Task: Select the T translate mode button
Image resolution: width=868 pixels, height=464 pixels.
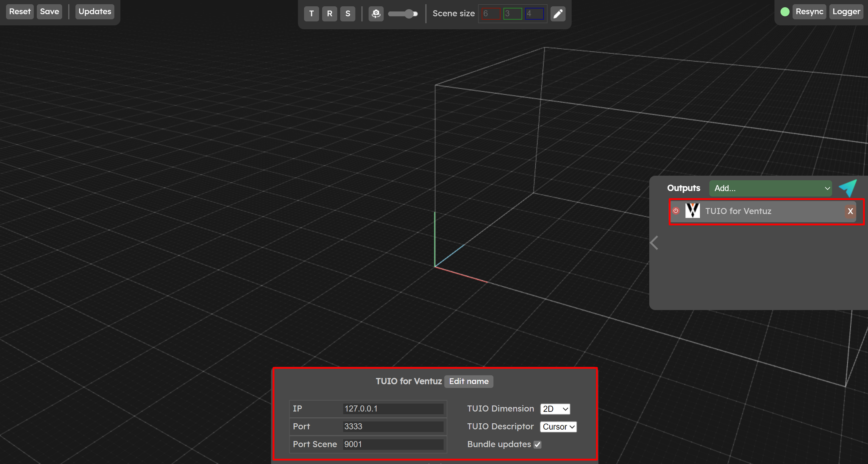Action: click(311, 14)
